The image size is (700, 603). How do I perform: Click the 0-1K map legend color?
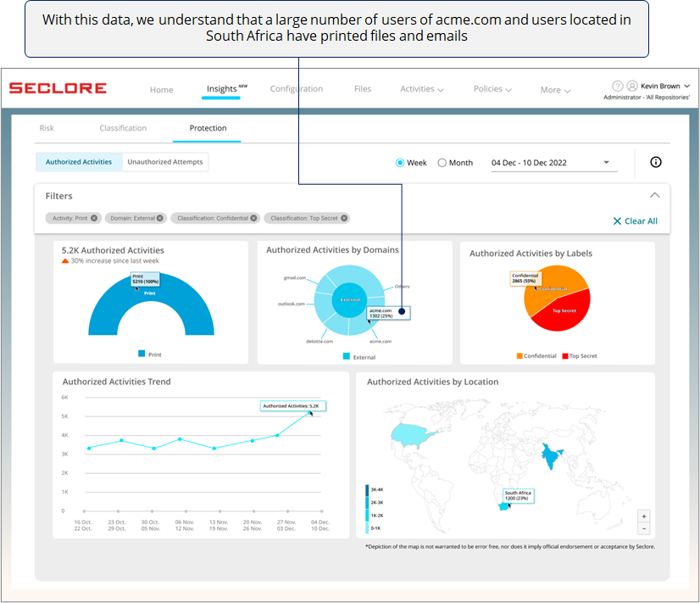(368, 528)
